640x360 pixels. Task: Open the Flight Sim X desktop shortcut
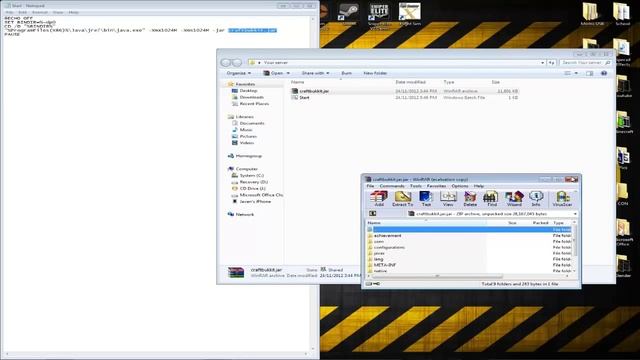[409, 15]
